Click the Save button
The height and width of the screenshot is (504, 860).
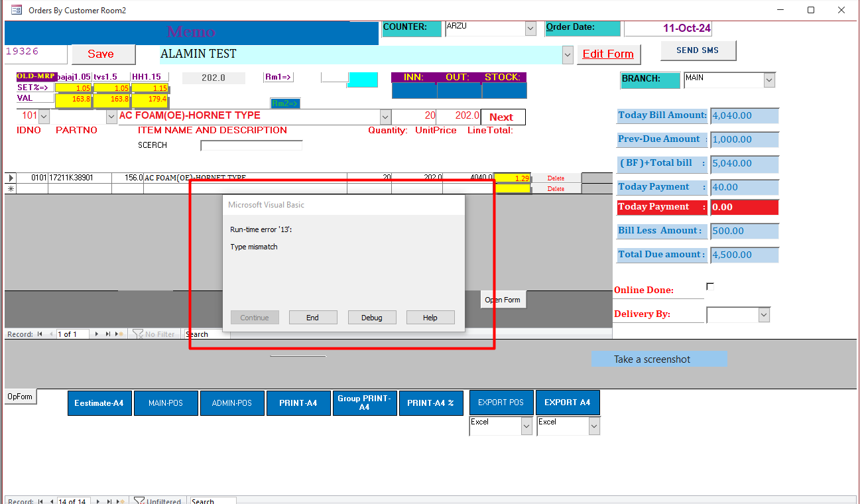pyautogui.click(x=103, y=54)
